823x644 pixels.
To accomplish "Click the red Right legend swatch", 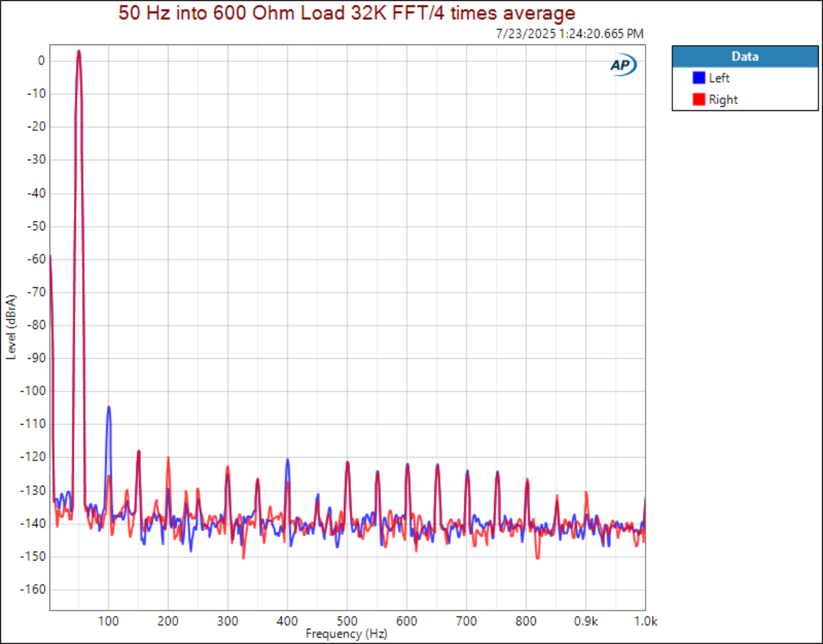I will (x=699, y=99).
